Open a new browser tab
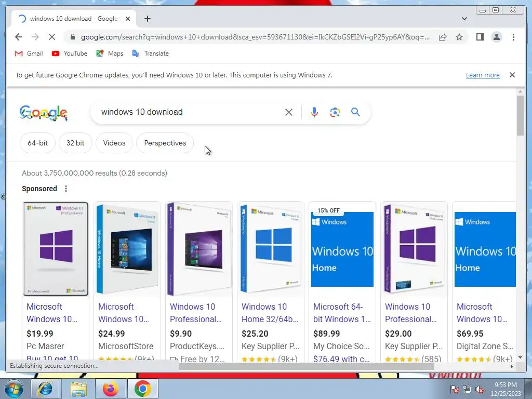The width and height of the screenshot is (532, 399). click(x=147, y=19)
